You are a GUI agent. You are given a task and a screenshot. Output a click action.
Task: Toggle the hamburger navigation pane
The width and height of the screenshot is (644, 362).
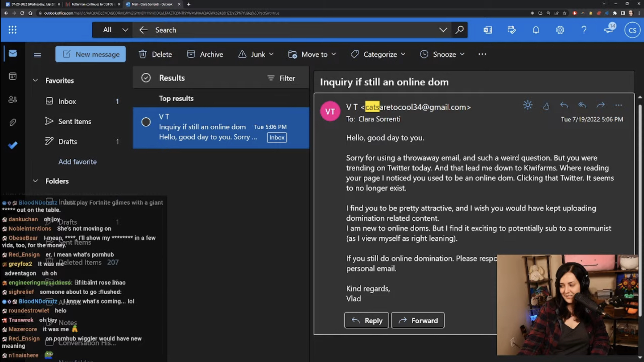click(x=37, y=55)
